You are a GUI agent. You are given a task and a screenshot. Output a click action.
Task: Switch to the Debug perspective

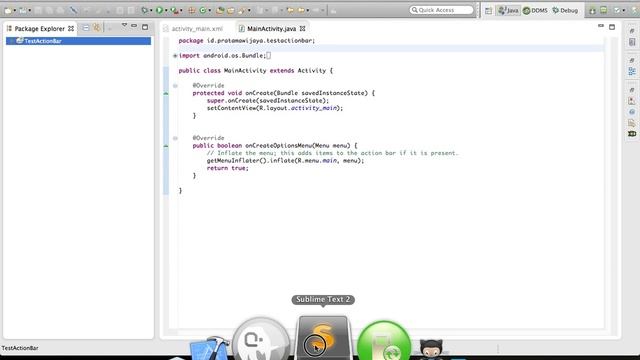tap(565, 11)
